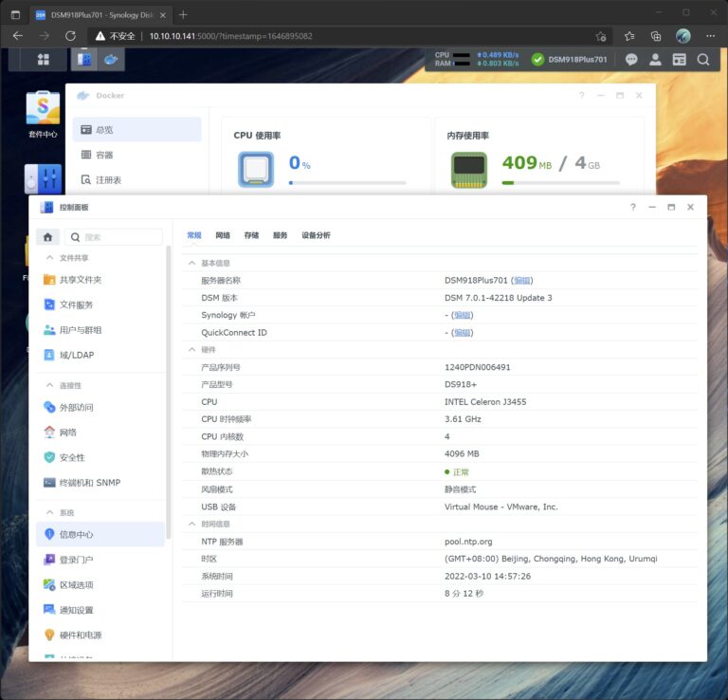Open browser favorites star icon

[x=629, y=36]
